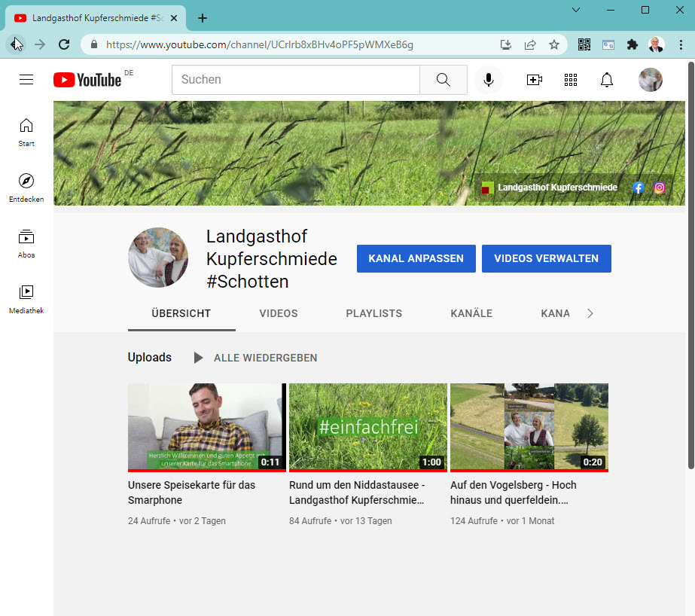The height and width of the screenshot is (616, 695).
Task: Open video title Unsere Speisekarte für das Smartphone
Action: 191,492
